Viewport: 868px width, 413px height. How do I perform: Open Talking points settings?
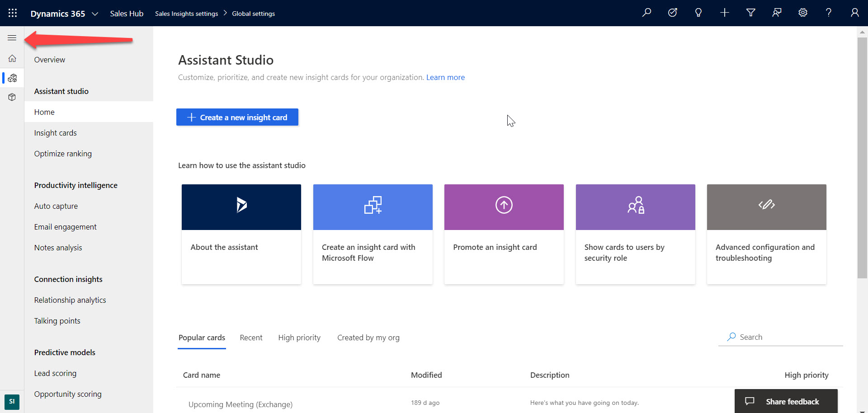click(57, 321)
